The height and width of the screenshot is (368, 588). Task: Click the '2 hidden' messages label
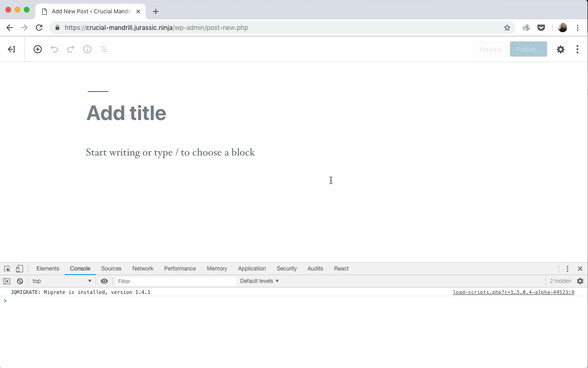point(560,281)
